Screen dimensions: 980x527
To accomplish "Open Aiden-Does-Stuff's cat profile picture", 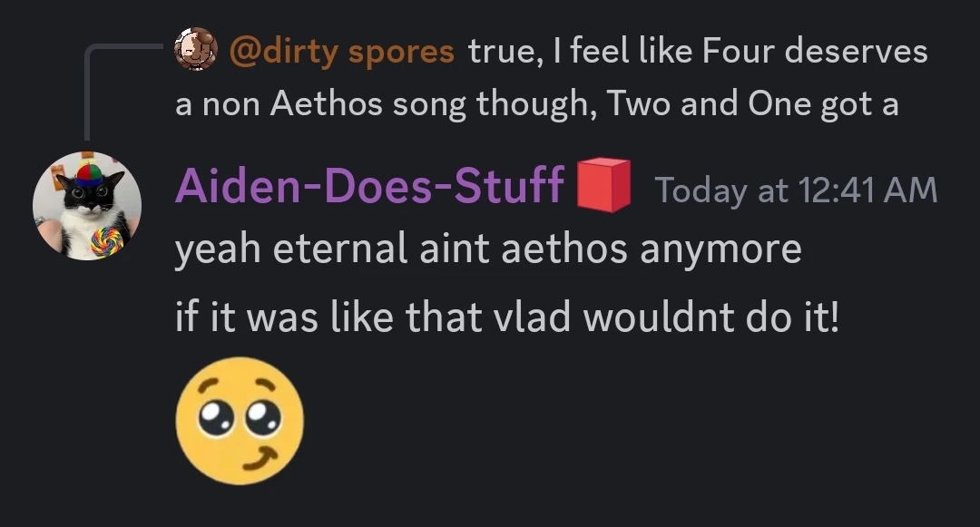I will tap(87, 207).
